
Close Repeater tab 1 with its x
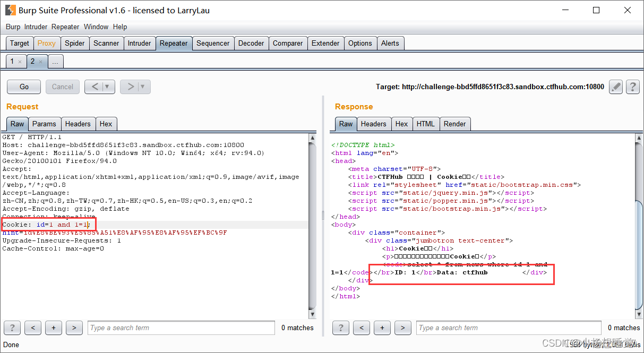[x=20, y=62]
